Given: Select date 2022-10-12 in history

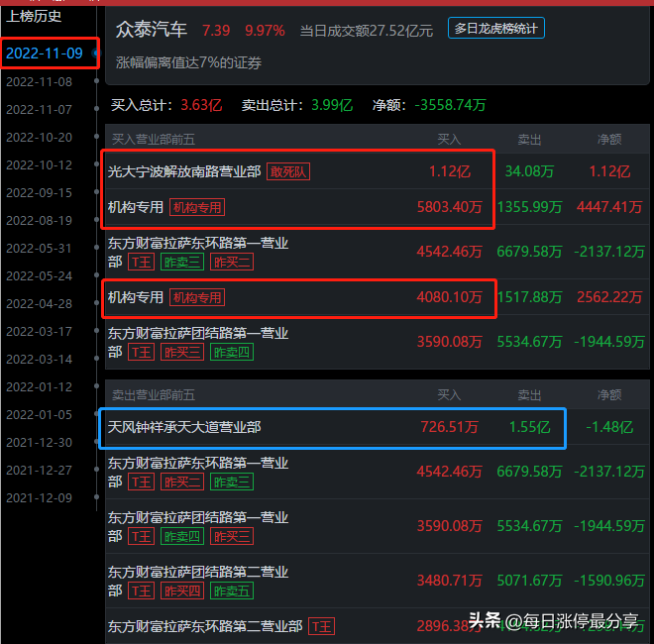Looking at the screenshot, I should coord(40,164).
